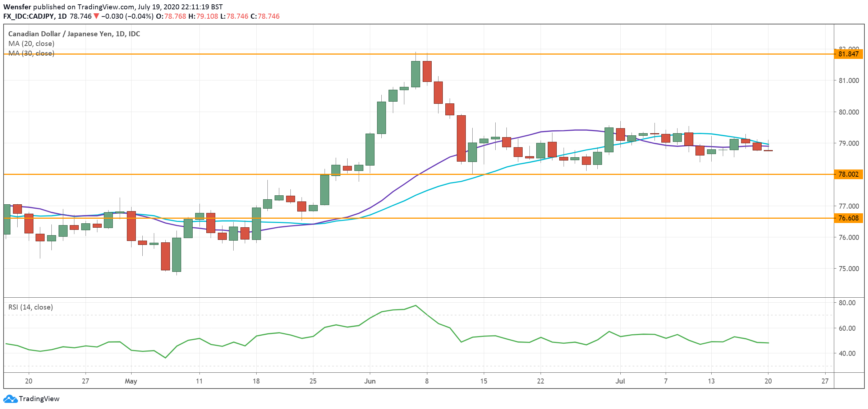The image size is (868, 409).
Task: Click the orange 78.002 price level label
Action: tap(849, 175)
